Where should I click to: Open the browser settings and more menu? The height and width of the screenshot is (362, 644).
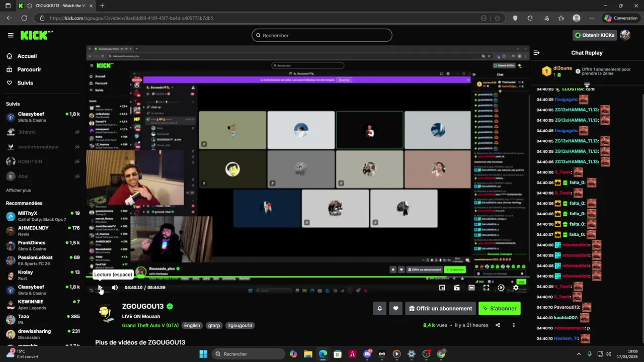[592, 18]
